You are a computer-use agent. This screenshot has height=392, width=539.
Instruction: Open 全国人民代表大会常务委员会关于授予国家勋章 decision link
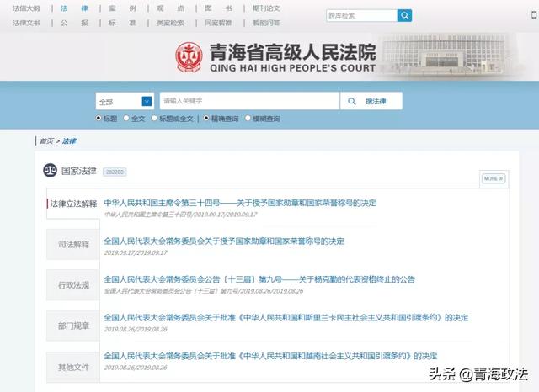click(224, 241)
